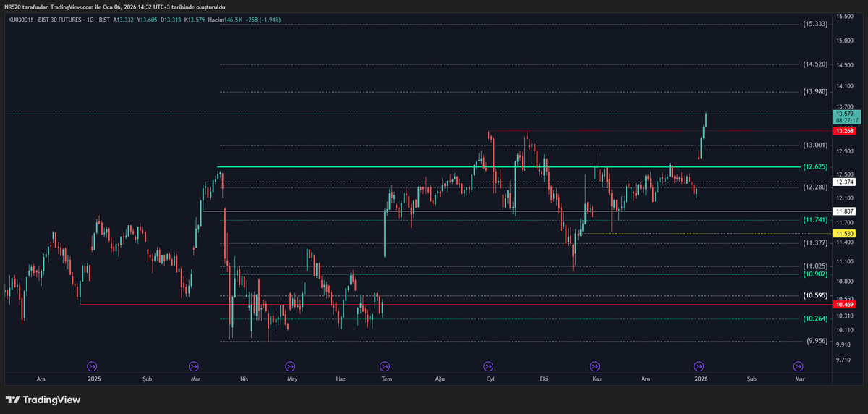
Task: Click the Mar label at the far right
Action: point(800,379)
